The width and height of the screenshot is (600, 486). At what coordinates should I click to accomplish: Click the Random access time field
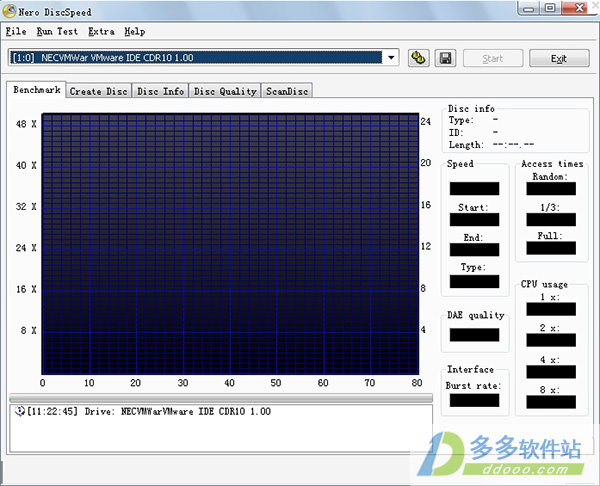coord(551,189)
